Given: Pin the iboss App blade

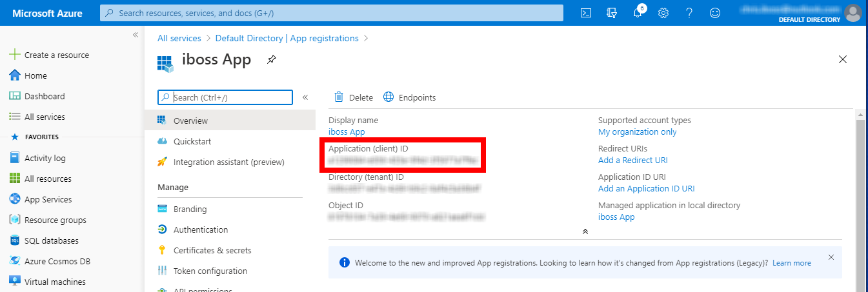Looking at the screenshot, I should (x=272, y=59).
